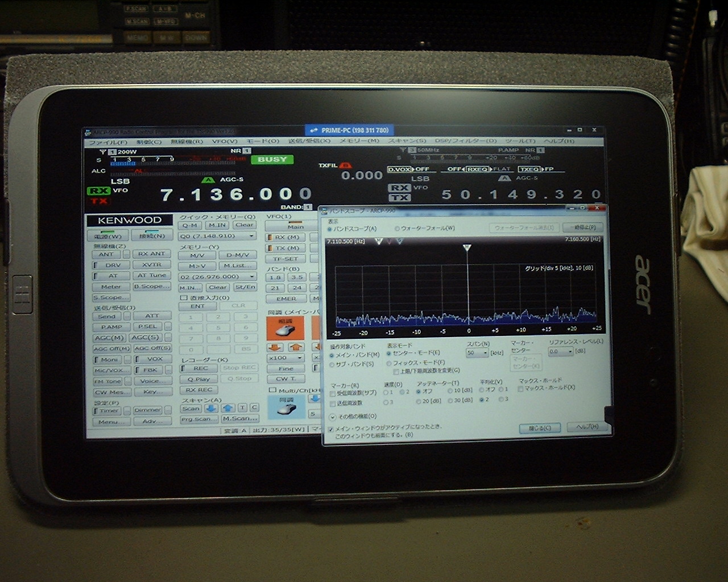
Task: Select attenuator 10 dB radio button
Action: coord(450,391)
